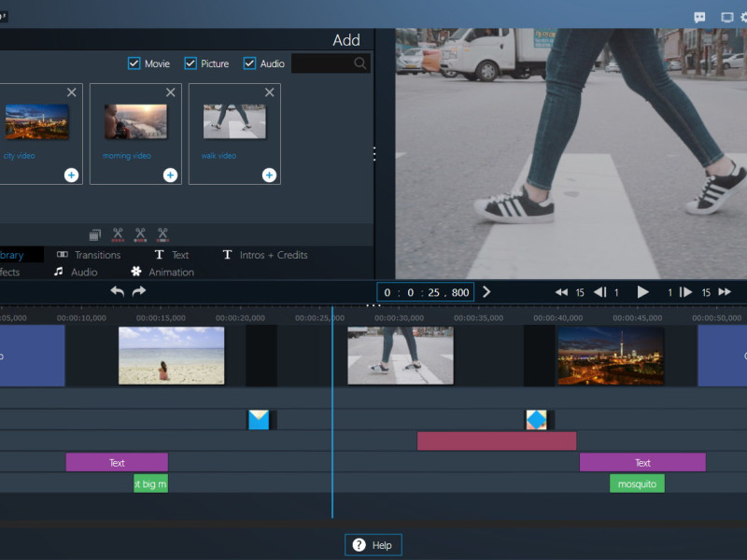This screenshot has height=560, width=747.
Task: Add city video to the timeline
Action: [x=72, y=175]
